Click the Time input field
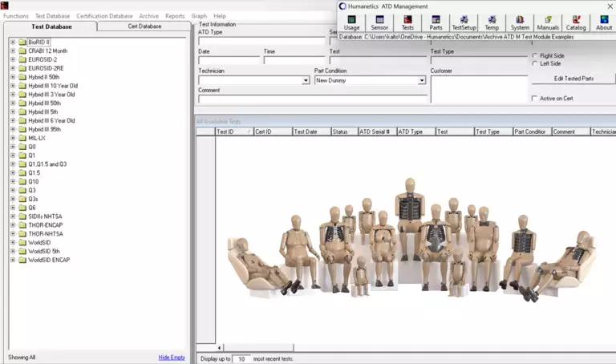 (294, 60)
